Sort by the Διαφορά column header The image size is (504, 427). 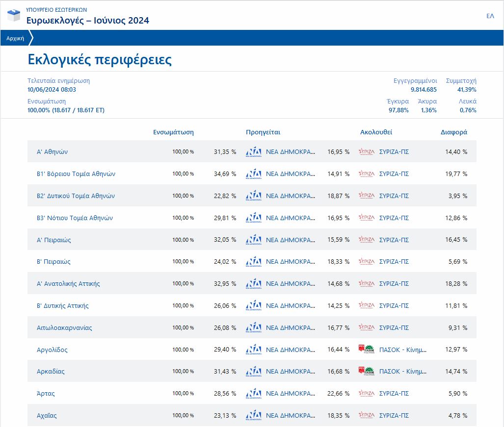click(453, 132)
